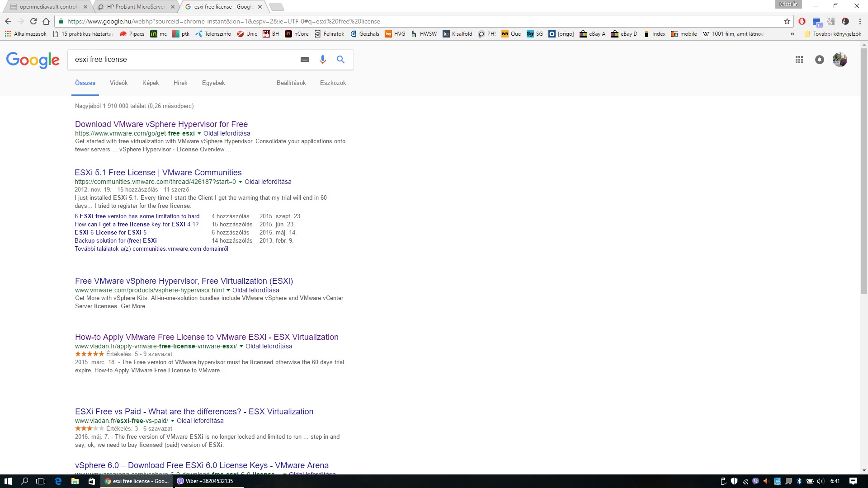
Task: Open Google on-screen keyboard icon
Action: (x=305, y=59)
